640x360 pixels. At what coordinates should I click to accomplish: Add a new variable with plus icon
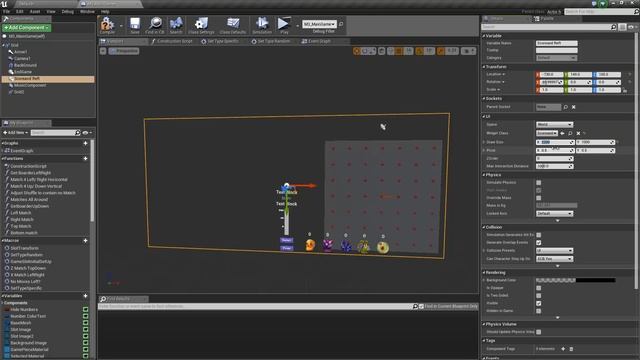tap(85, 296)
